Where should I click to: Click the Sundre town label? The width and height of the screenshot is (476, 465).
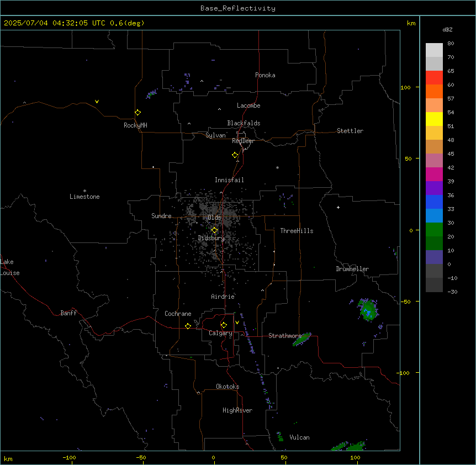[x=161, y=216]
